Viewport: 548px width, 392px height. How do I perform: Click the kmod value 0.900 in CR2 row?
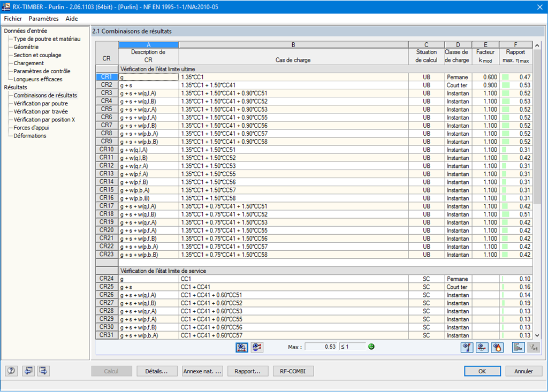click(485, 85)
